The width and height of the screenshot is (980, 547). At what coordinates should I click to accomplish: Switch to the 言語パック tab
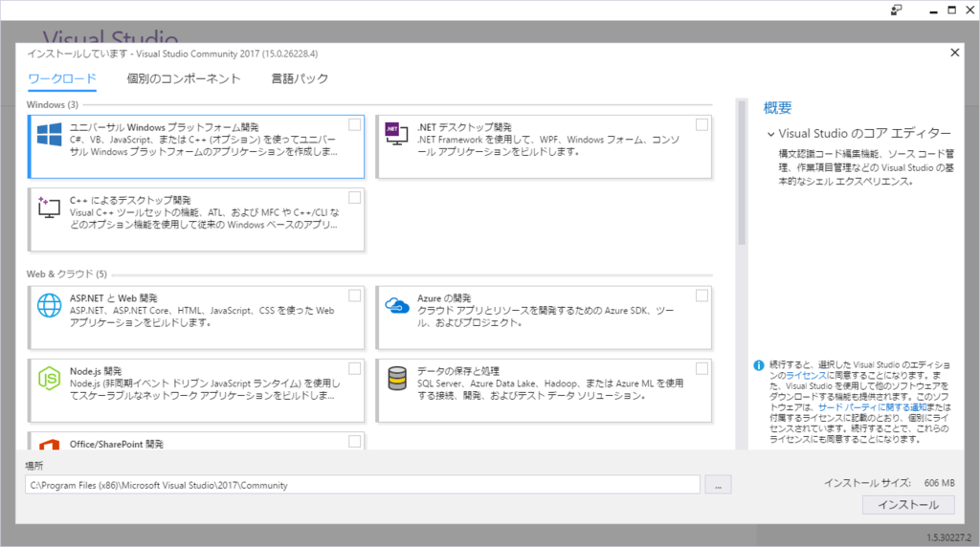click(300, 78)
